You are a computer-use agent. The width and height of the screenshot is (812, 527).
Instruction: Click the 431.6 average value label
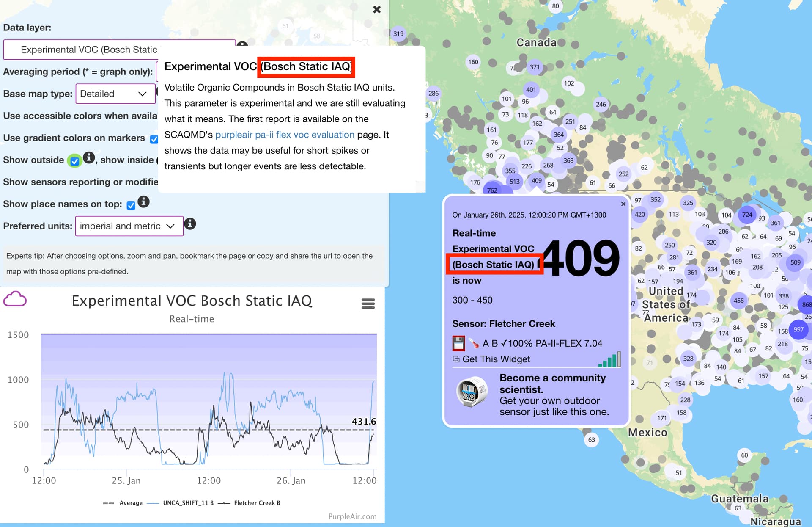(x=364, y=422)
